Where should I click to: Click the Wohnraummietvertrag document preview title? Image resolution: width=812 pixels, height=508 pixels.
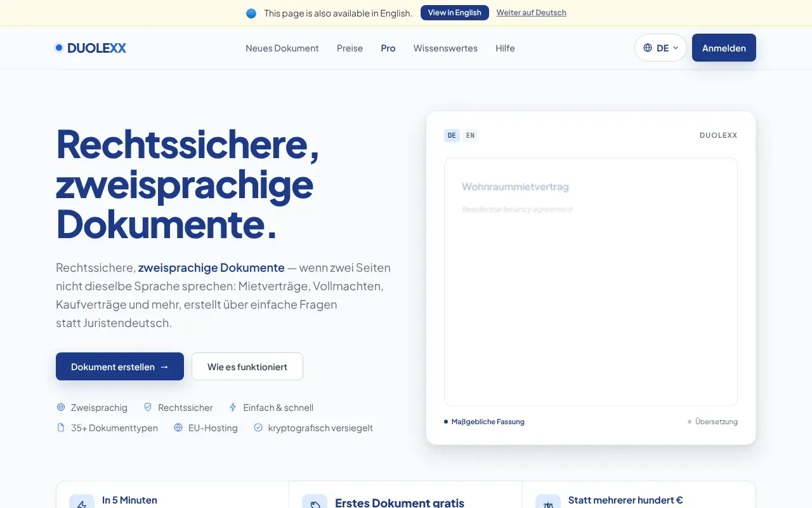(515, 187)
